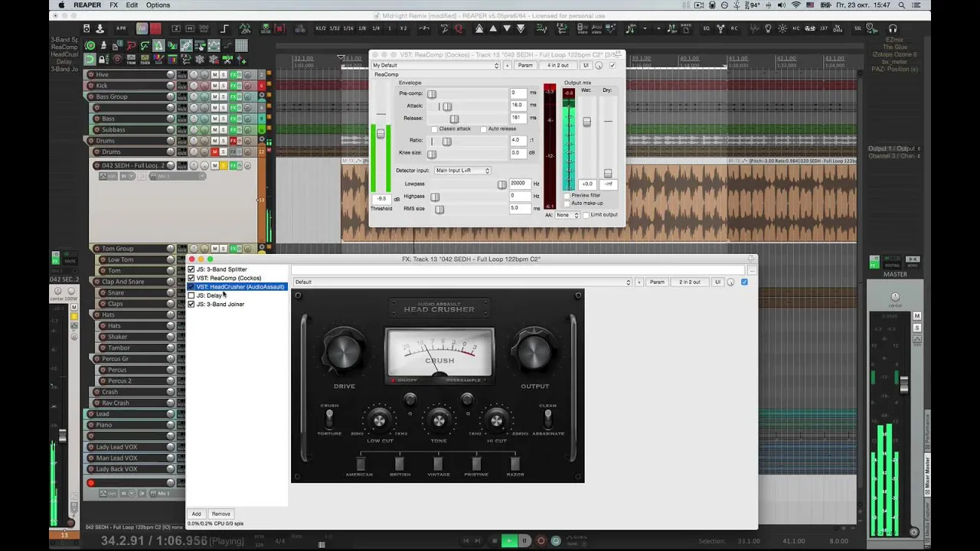Open the Detector input dropdown
The image size is (980, 551).
pos(462,171)
